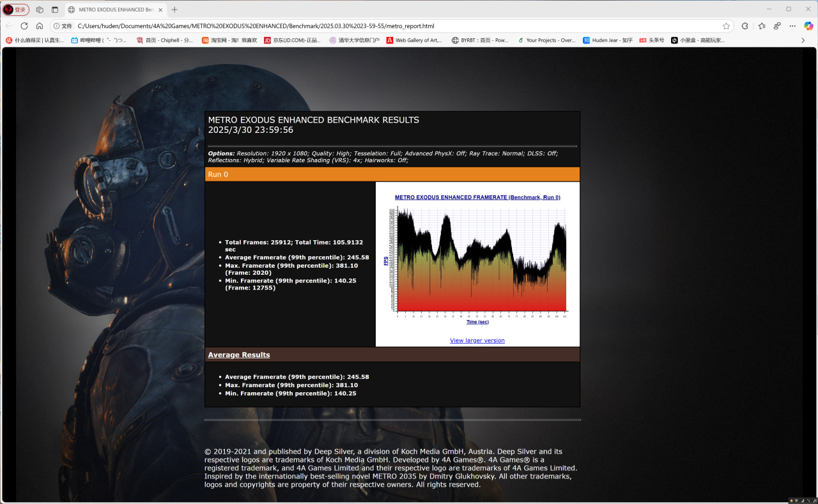Click the moon icon in the input toolbar
Viewport: 818px width, 504px height.
(801, 500)
